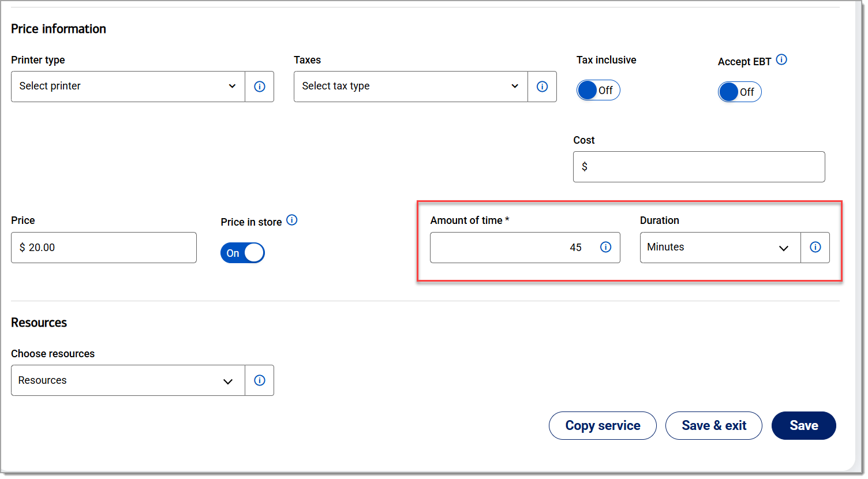Screen dimensions: 868x479
Task: Click the info icon beside Printer type dropdown
Action: point(260,87)
